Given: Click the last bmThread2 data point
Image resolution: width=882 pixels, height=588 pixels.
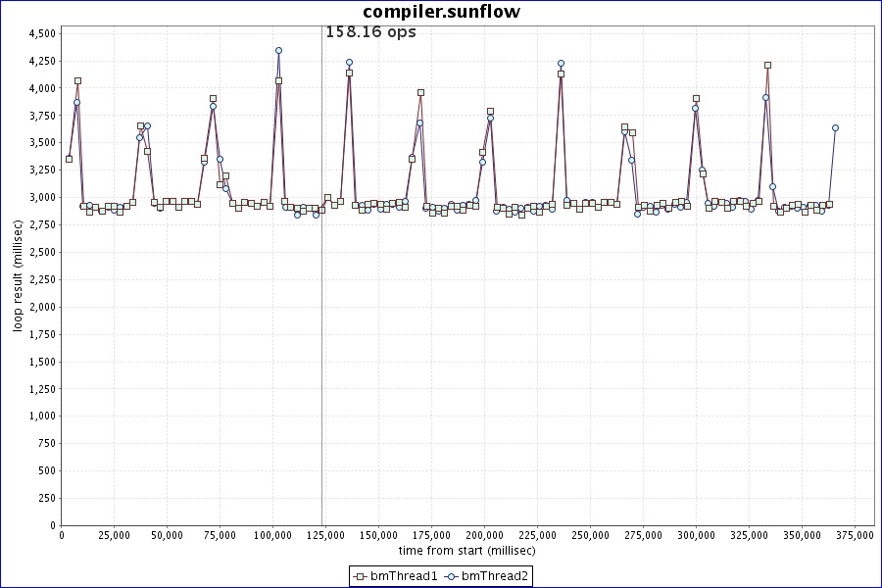Looking at the screenshot, I should [835, 127].
